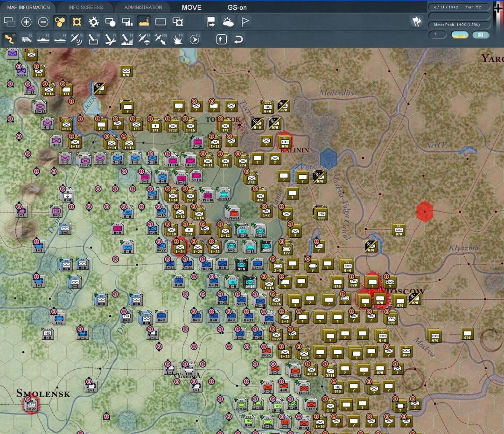Click the explosion mode icon (F11)
504x434 pixels.
pyautogui.click(x=177, y=40)
